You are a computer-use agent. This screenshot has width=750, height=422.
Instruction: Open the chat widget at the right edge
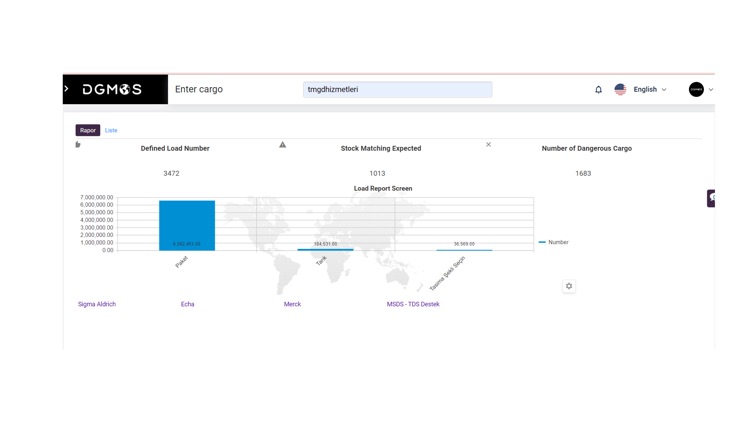tap(711, 198)
